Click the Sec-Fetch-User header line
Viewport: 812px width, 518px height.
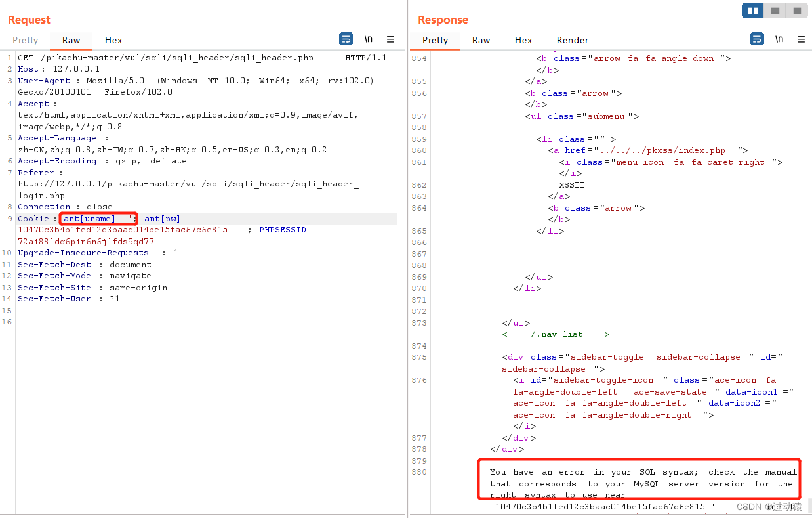pyautogui.click(x=69, y=299)
